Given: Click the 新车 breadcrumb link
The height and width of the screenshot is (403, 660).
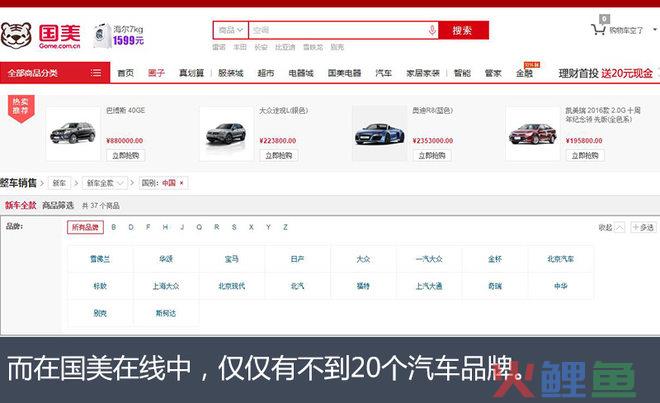Looking at the screenshot, I should [59, 183].
